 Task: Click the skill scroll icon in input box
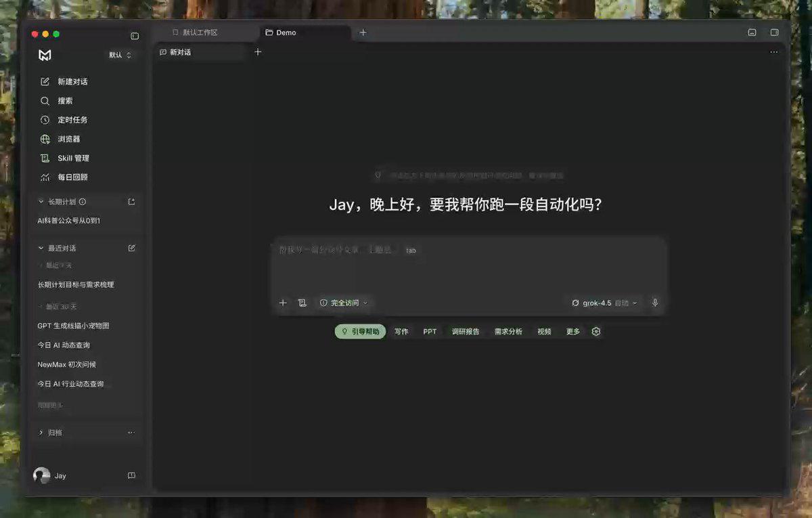pos(302,303)
